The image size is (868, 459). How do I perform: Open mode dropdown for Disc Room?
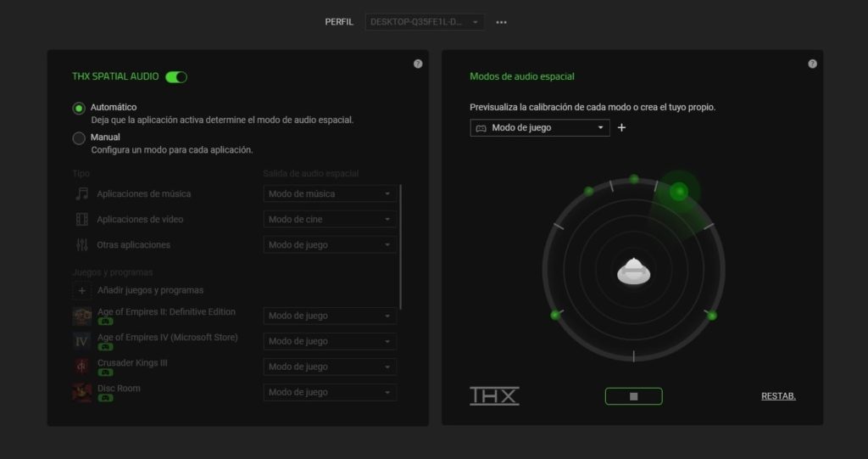330,393
